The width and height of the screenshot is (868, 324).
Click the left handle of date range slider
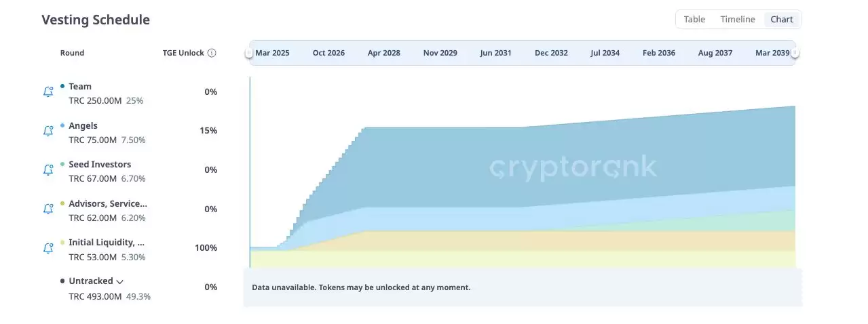[x=250, y=53]
